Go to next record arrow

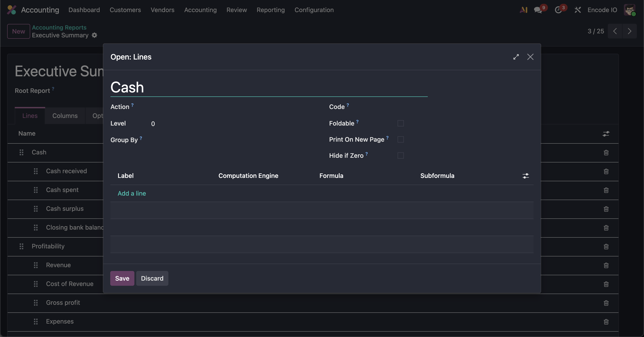pyautogui.click(x=629, y=31)
